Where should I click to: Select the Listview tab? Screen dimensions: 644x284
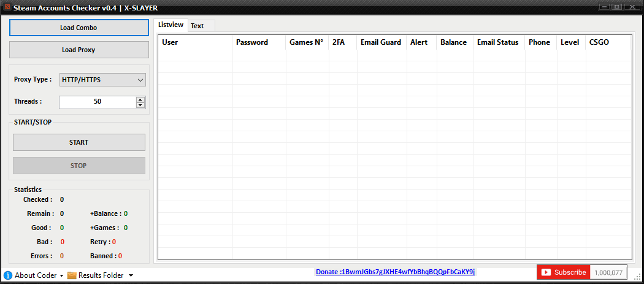pyautogui.click(x=171, y=25)
